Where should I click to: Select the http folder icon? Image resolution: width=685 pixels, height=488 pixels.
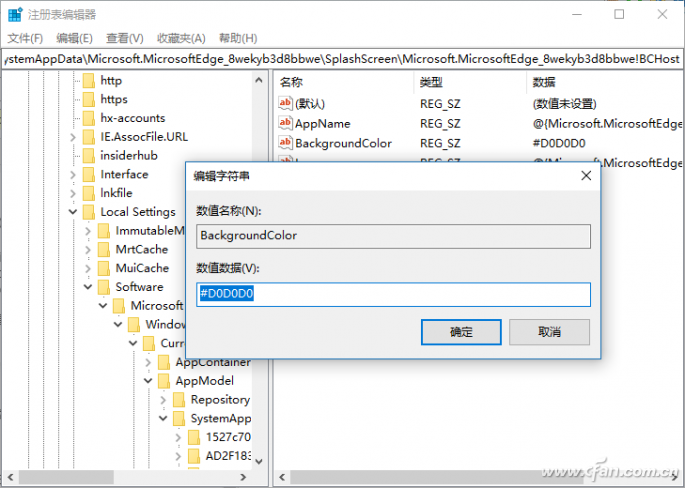coord(89,80)
